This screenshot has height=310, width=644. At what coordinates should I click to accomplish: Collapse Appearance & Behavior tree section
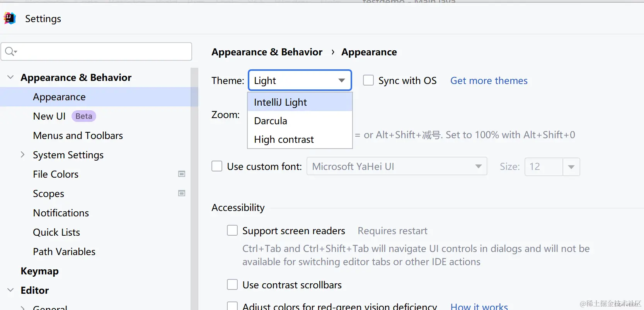pyautogui.click(x=11, y=77)
